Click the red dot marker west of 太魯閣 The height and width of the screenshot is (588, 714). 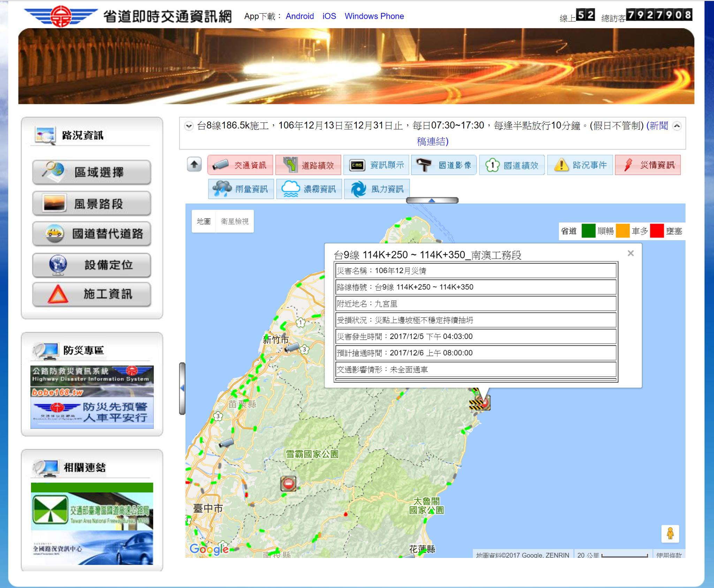click(x=346, y=514)
